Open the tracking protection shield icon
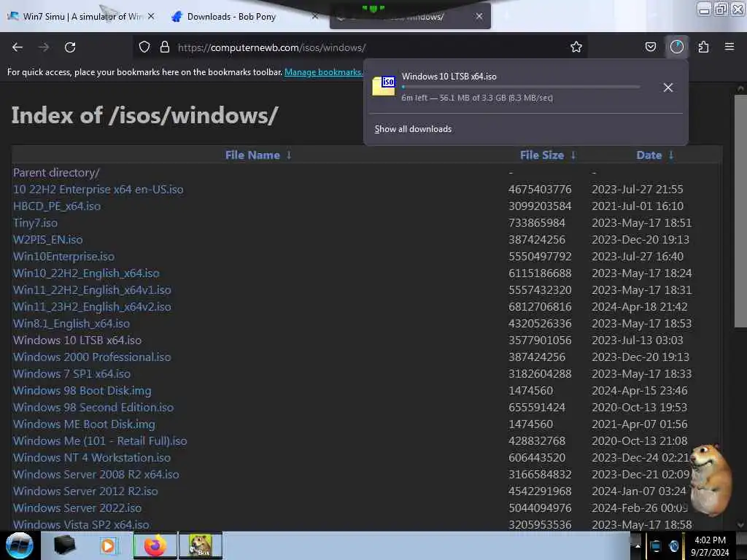The height and width of the screenshot is (560, 747). click(144, 47)
